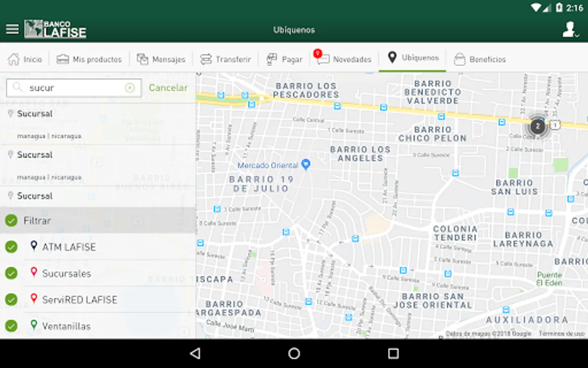Open the hamburger navigation menu
588x368 pixels.
click(x=12, y=29)
